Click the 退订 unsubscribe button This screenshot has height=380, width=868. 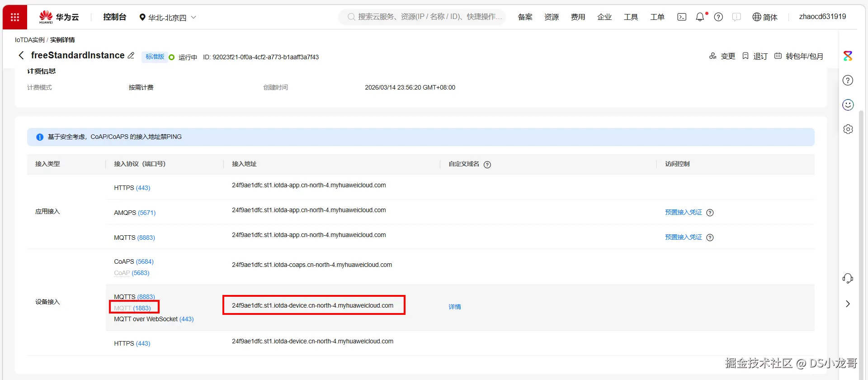tap(755, 56)
